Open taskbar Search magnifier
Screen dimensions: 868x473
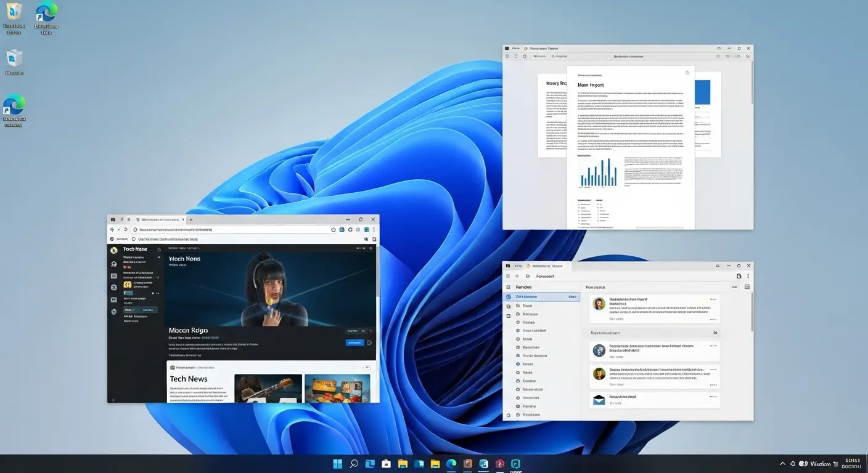(x=354, y=464)
